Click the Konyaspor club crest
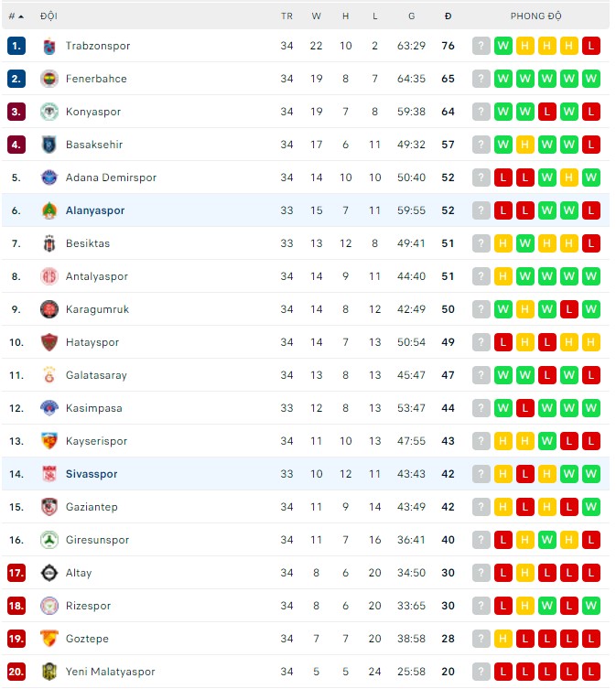This screenshot has height=689, width=616. (x=49, y=112)
